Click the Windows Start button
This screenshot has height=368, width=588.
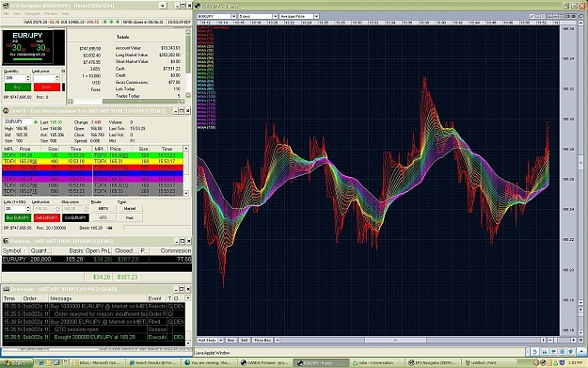(17, 362)
